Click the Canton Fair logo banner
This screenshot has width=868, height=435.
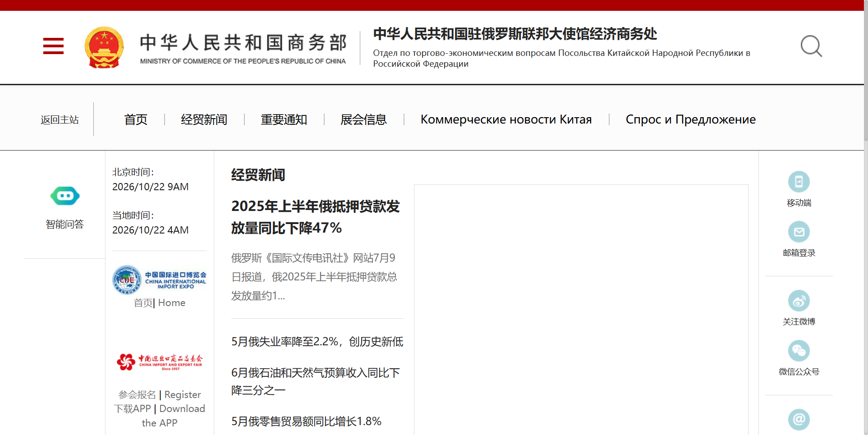point(159,362)
